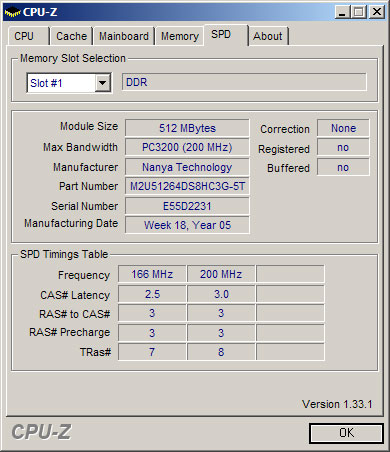Image resolution: width=390 pixels, height=452 pixels.
Task: Click the disabled maximize button
Action: point(359,12)
